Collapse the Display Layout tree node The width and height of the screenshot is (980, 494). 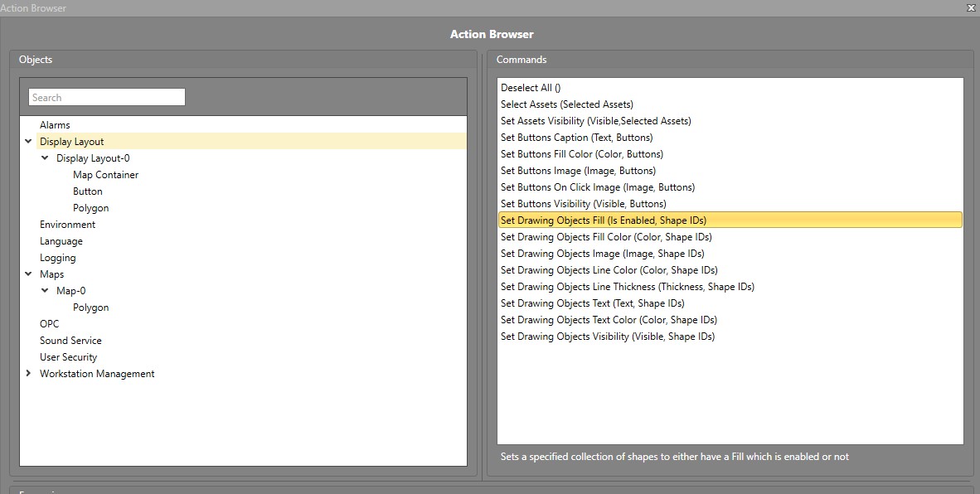pyautogui.click(x=29, y=142)
